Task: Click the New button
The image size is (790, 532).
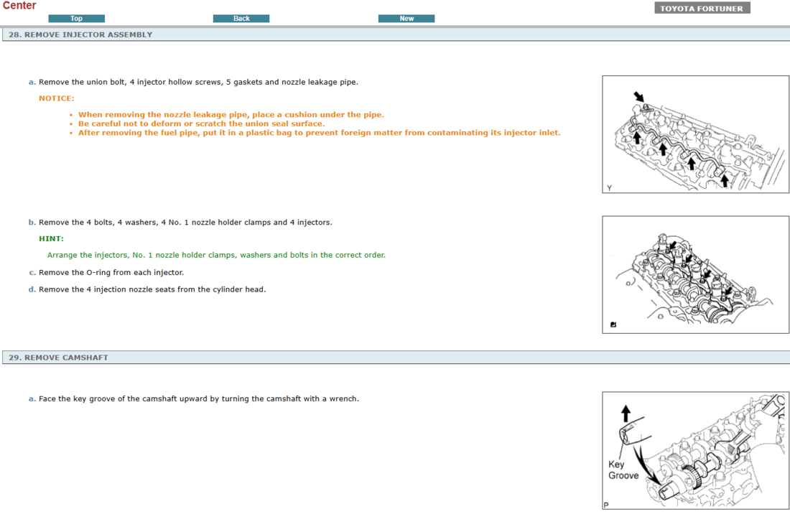Action: [x=406, y=19]
